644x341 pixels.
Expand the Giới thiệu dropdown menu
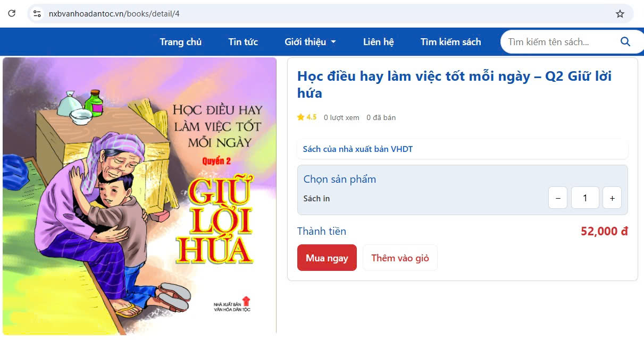pos(311,42)
